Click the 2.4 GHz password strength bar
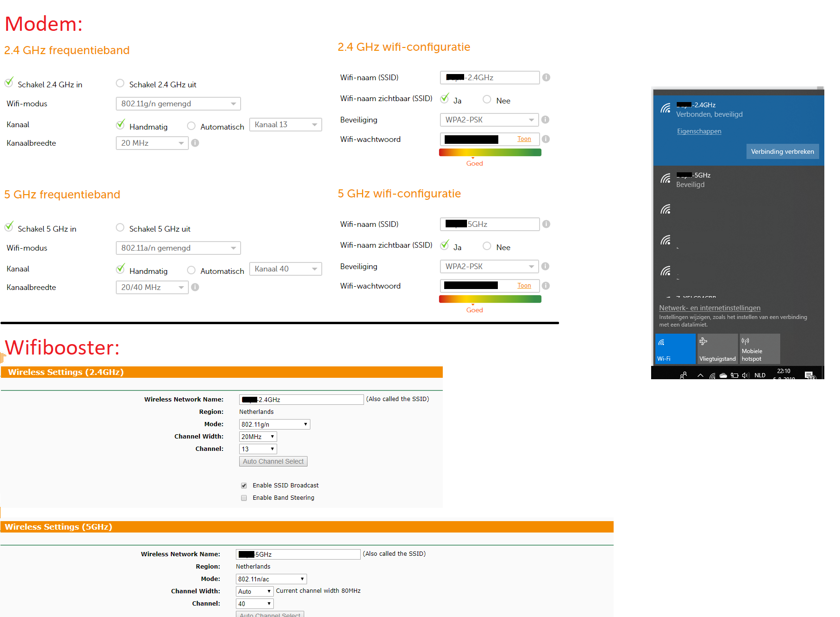The width and height of the screenshot is (840, 617). tap(490, 152)
